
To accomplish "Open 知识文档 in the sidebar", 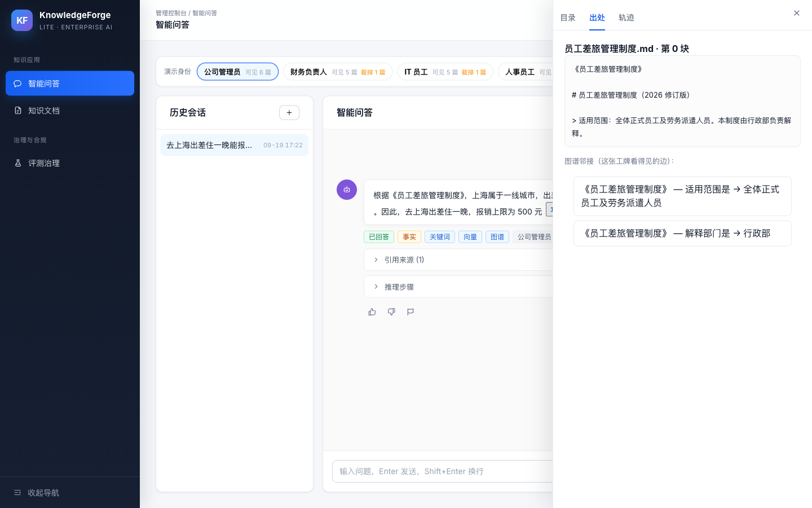I will point(70,111).
